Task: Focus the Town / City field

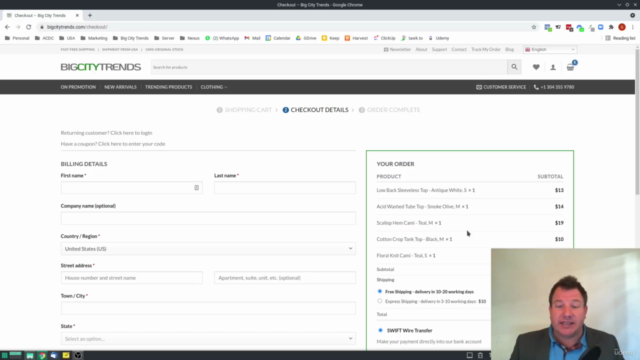Action: pos(208,308)
